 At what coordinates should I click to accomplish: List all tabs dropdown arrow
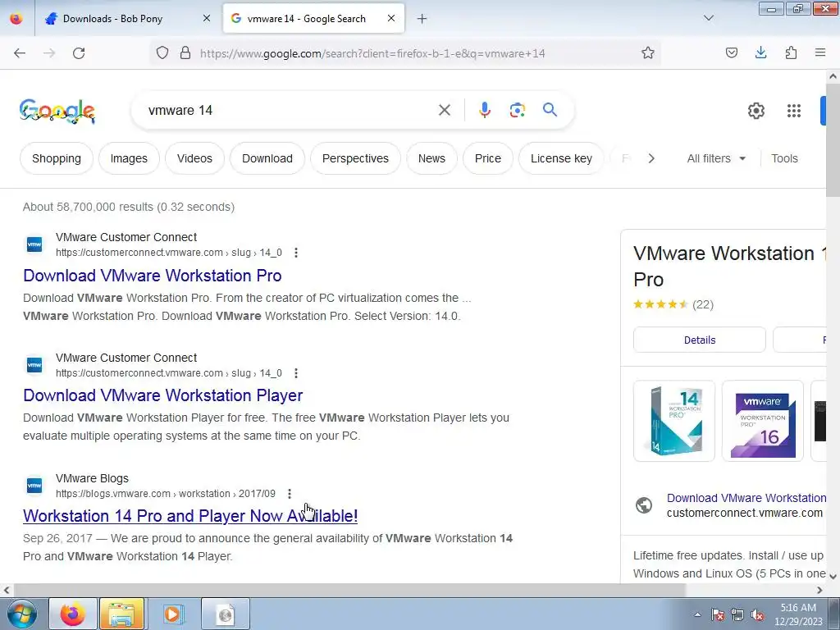tap(709, 18)
